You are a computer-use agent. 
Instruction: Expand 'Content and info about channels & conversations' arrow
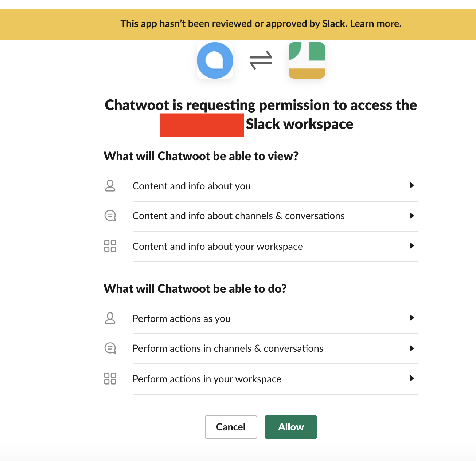point(412,216)
